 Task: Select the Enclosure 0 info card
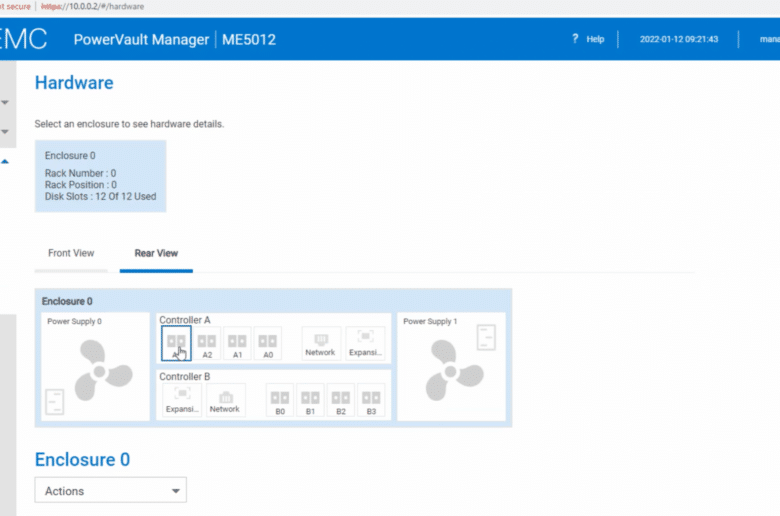click(100, 176)
